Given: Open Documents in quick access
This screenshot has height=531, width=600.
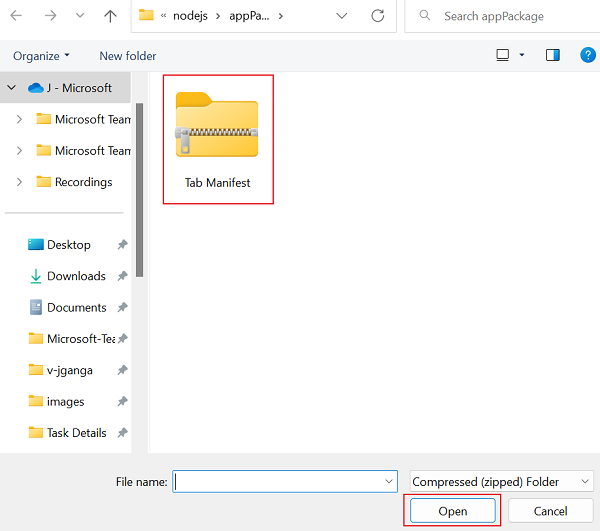Looking at the screenshot, I should pyautogui.click(x=68, y=308).
